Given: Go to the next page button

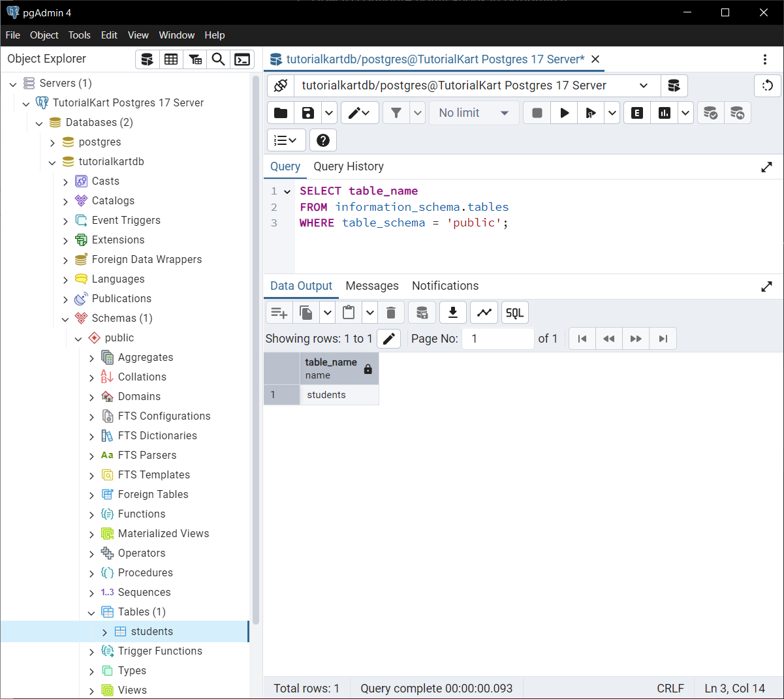Looking at the screenshot, I should 636,339.
